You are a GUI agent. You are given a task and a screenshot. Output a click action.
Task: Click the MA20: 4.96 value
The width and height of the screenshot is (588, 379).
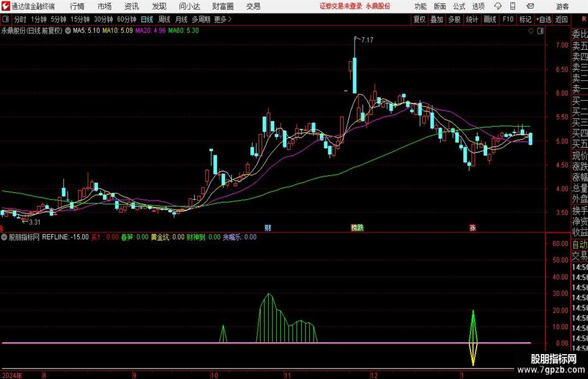(x=151, y=30)
